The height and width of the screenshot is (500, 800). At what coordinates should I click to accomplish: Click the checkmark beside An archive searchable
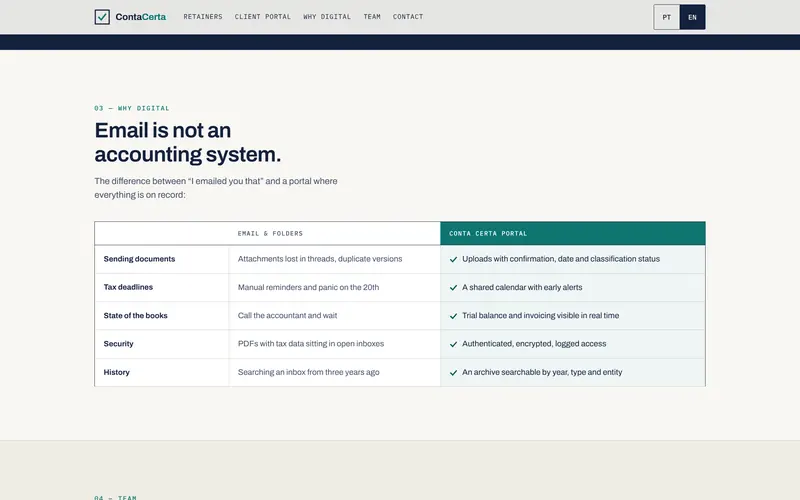click(x=453, y=372)
